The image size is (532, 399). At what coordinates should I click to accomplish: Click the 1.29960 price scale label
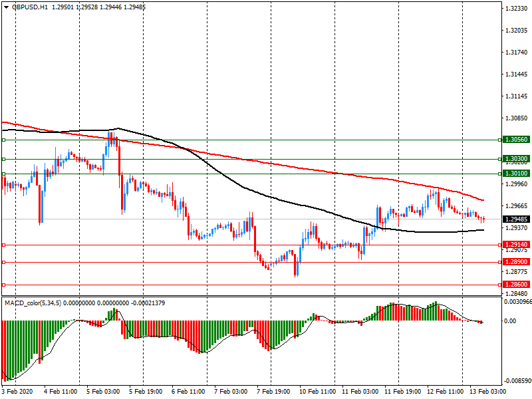(517, 184)
